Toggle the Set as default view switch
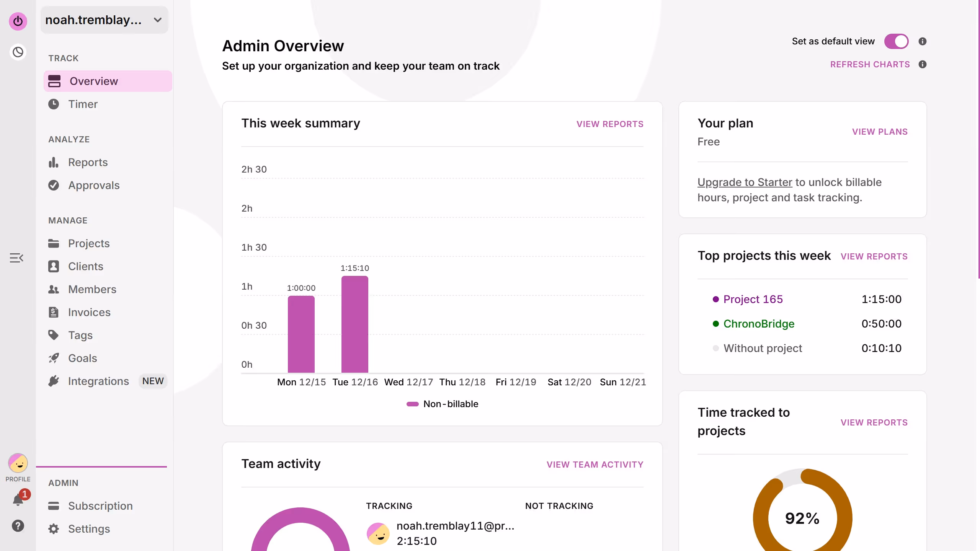The height and width of the screenshot is (551, 980). click(x=897, y=41)
